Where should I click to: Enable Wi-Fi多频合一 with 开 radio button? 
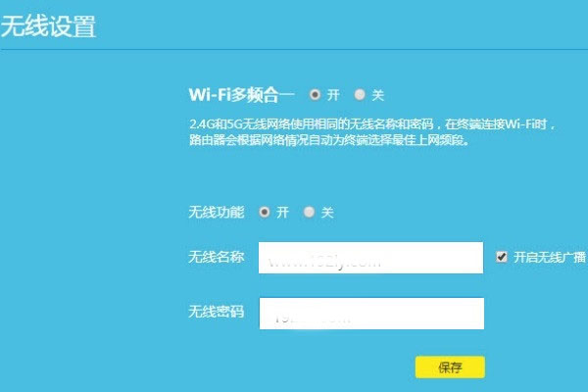pyautogui.click(x=315, y=94)
